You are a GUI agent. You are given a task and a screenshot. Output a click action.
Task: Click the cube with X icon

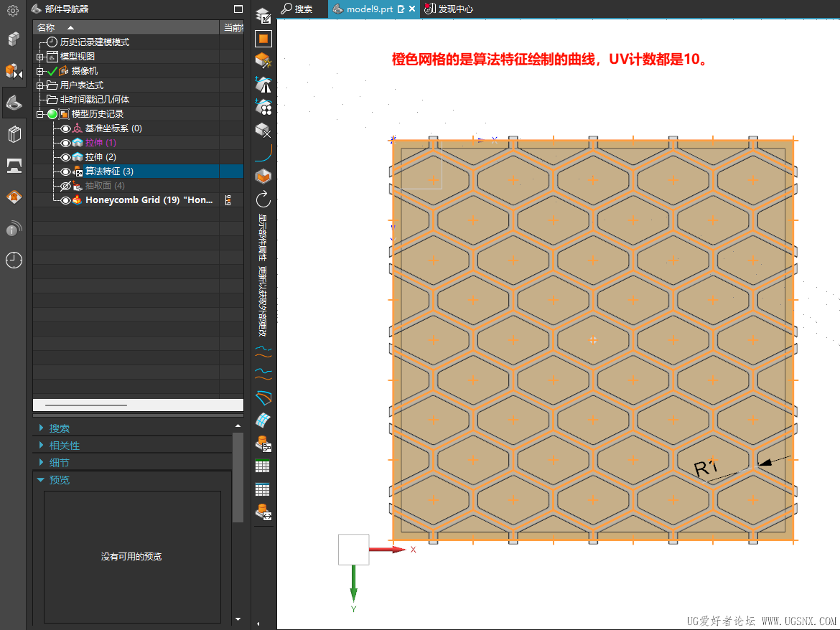(x=263, y=130)
